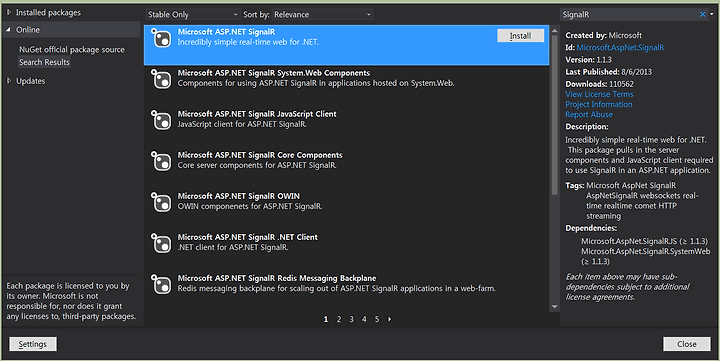
Task: Click the SignalR OWIN package icon
Action: pos(161,202)
